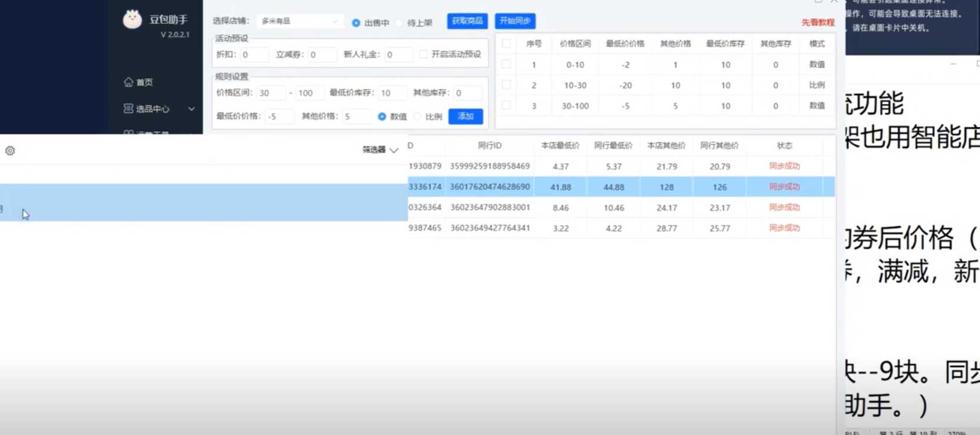Click the 添加 button to add rule
Screen dimensions: 980x435
pyautogui.click(x=465, y=117)
